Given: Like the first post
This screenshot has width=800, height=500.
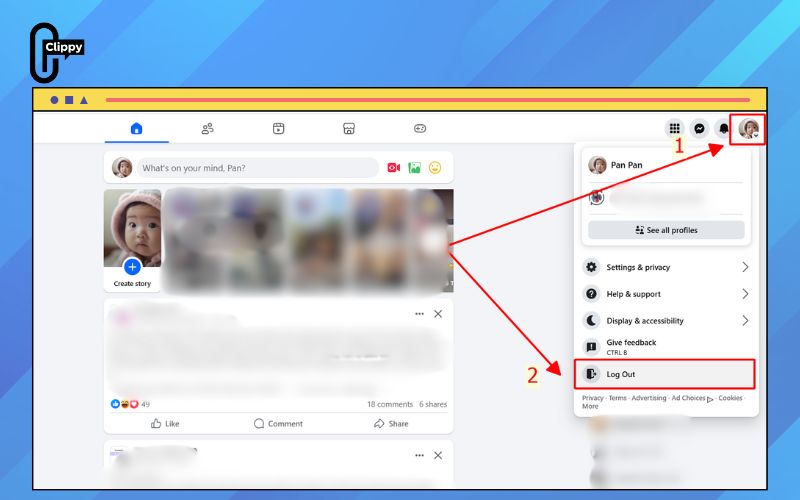Looking at the screenshot, I should tap(165, 423).
